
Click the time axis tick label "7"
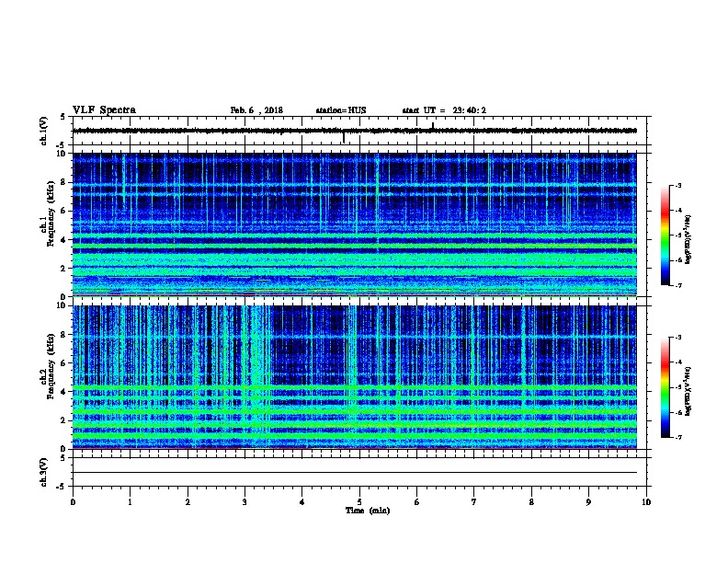pos(474,502)
